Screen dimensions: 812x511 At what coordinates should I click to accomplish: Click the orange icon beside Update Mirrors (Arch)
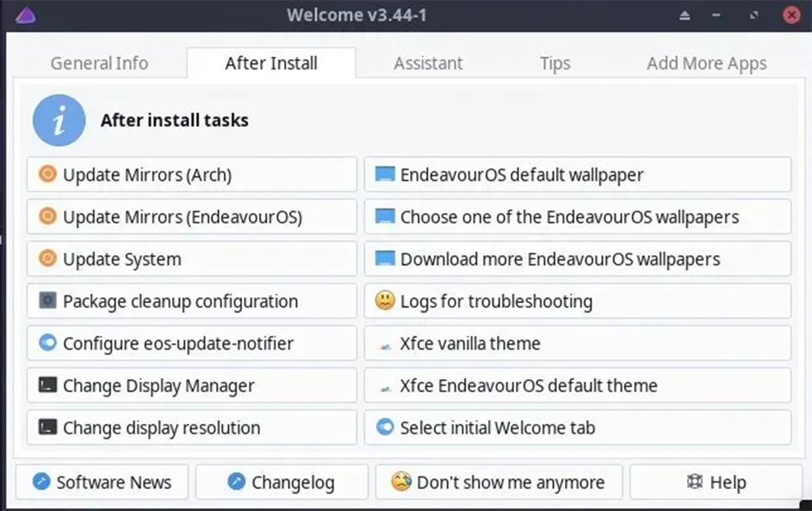pyautogui.click(x=48, y=174)
